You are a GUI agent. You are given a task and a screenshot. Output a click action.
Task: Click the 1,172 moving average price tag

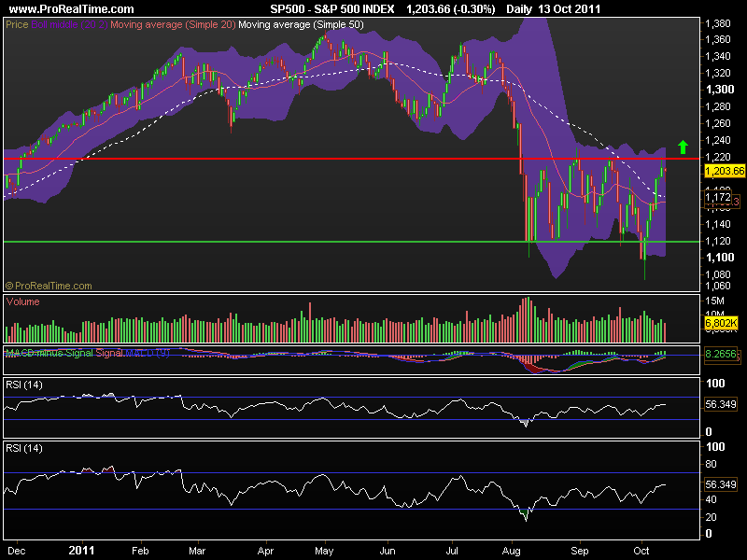tap(718, 197)
